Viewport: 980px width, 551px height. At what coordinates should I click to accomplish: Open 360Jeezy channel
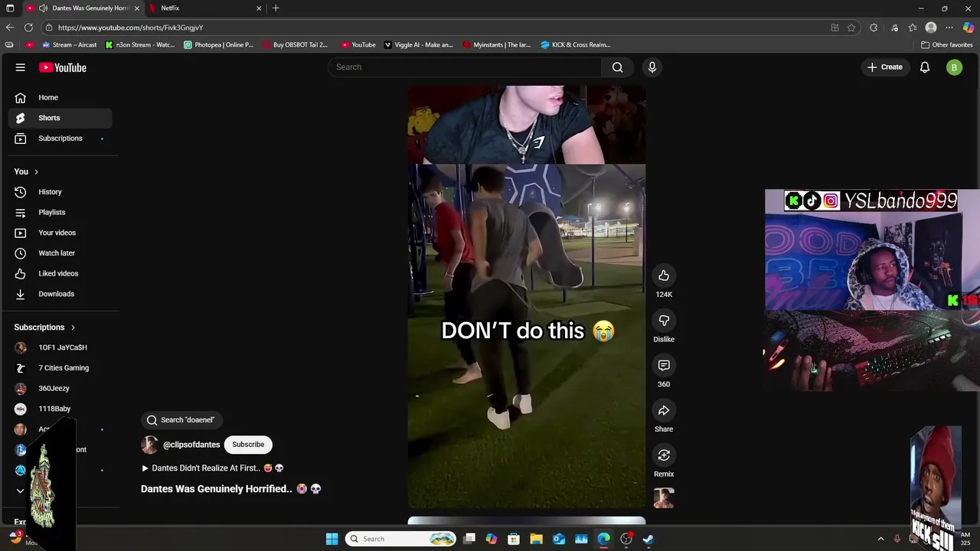pos(60,389)
